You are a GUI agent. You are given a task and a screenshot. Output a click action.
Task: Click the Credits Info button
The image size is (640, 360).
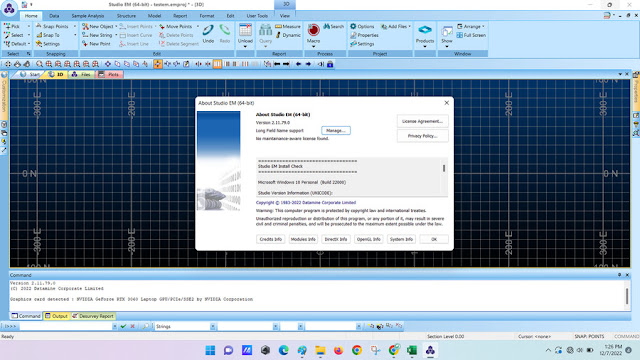pos(271,239)
